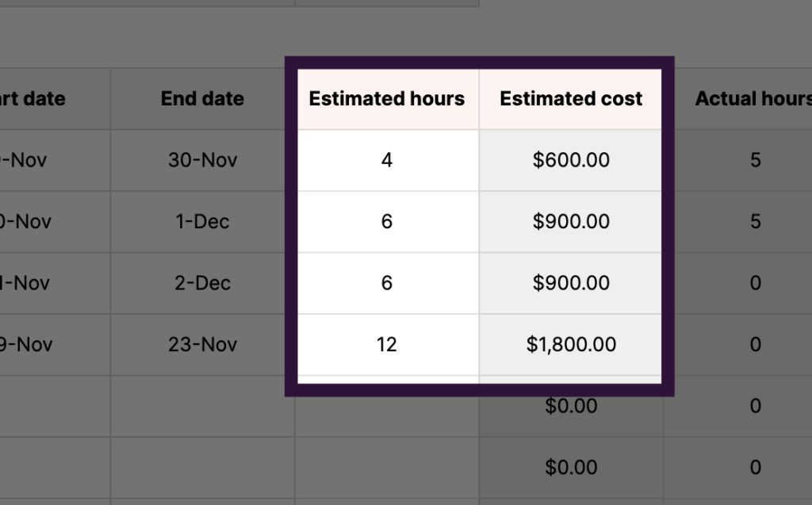Click the Actual hours column header

click(752, 99)
